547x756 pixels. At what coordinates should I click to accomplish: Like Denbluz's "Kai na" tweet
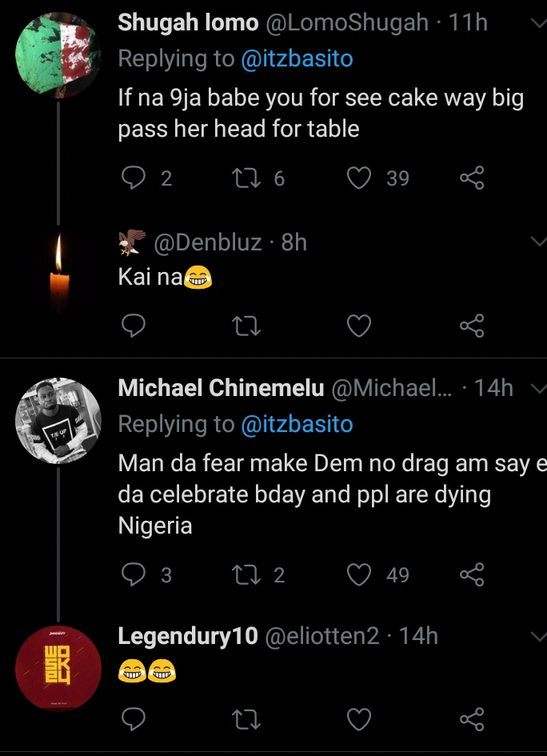(360, 326)
